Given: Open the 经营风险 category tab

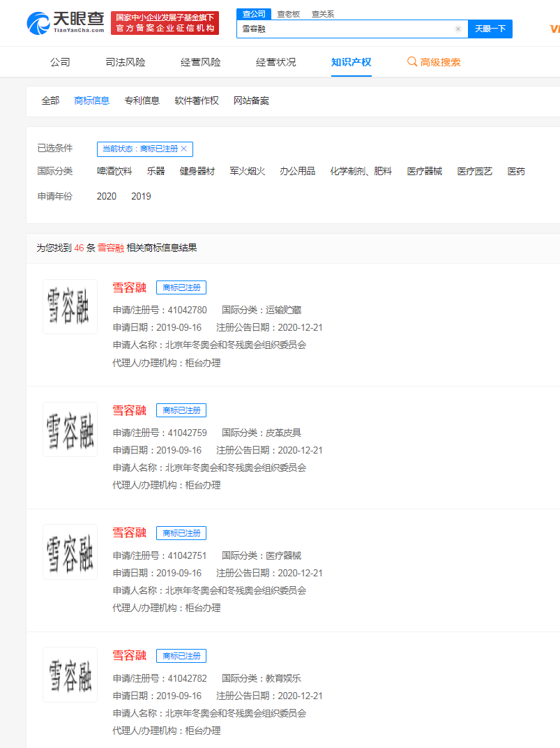Looking at the screenshot, I should 201,62.
